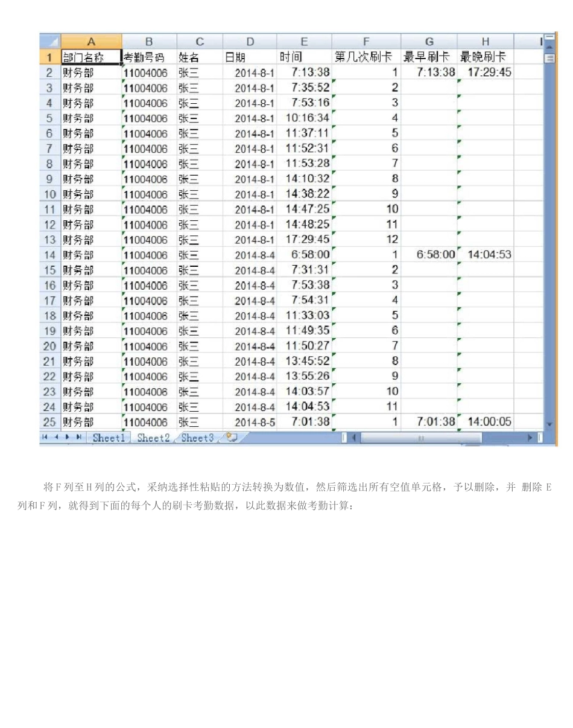Click the split box above the vertical scrollbar

(548, 37)
